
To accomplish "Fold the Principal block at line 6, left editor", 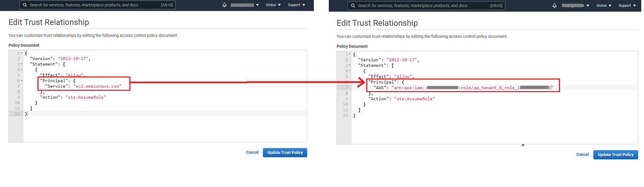I will click(22, 81).
